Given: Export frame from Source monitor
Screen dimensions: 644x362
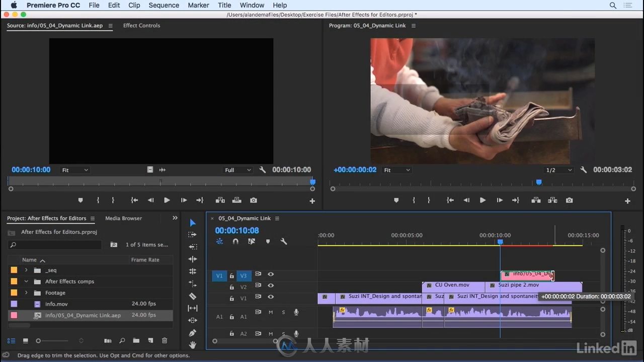Looking at the screenshot, I should (254, 200).
